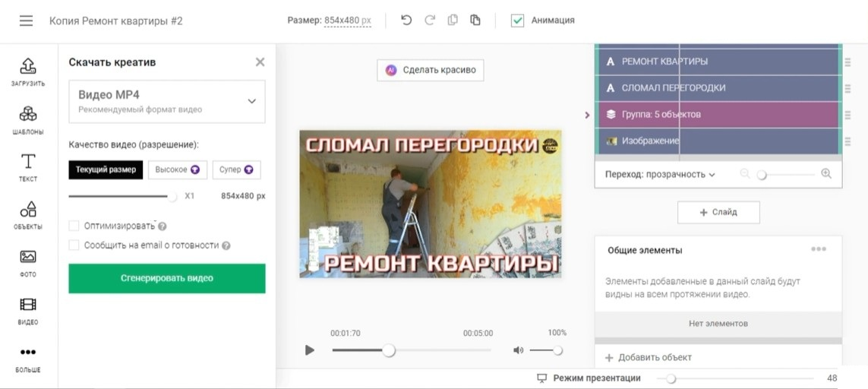The image size is (868, 389).
Task: Add a new slide with + Слайд
Action: coord(718,212)
